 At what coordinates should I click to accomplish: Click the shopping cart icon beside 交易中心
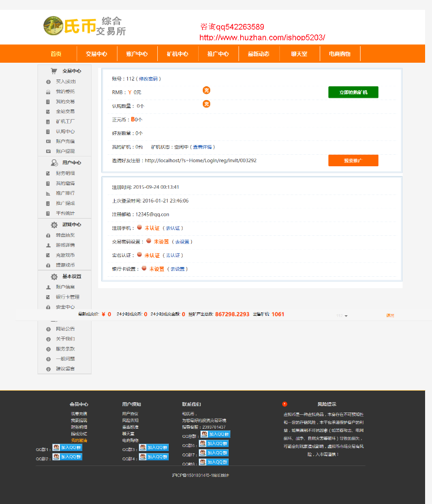54,71
